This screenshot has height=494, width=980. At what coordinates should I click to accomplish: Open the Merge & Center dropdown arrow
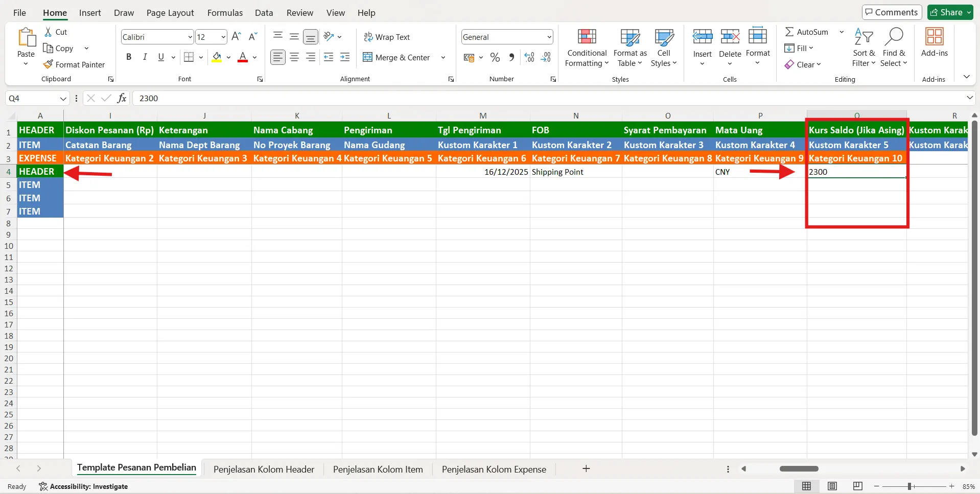click(442, 57)
